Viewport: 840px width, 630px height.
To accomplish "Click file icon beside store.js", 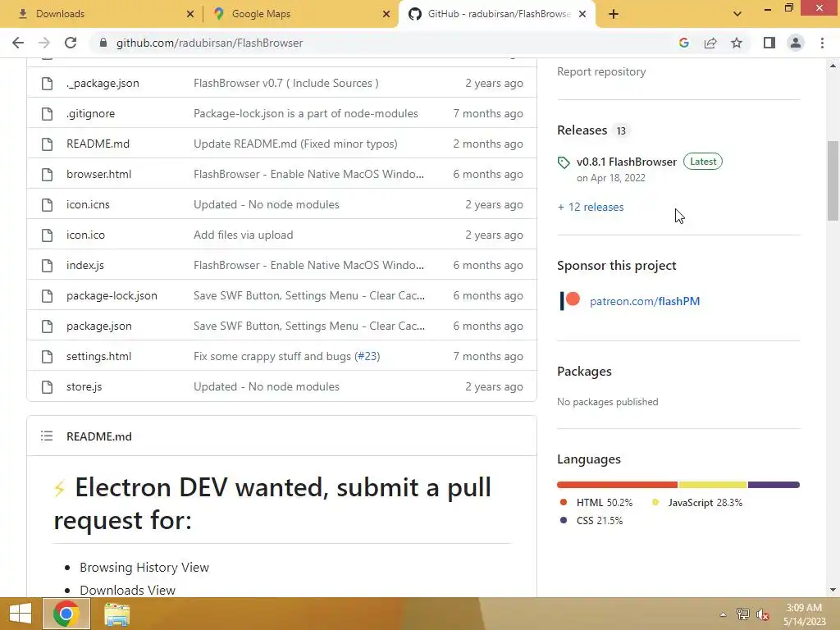I will point(47,387).
